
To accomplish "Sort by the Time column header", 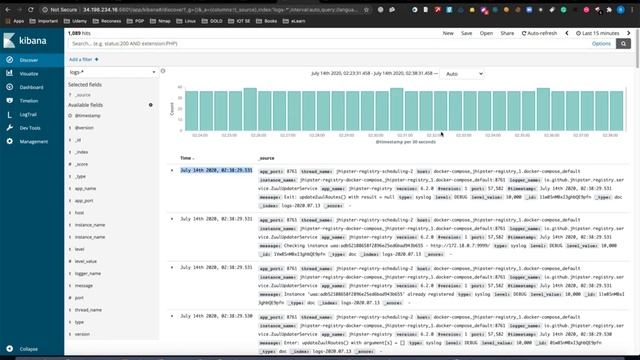I will [x=187, y=158].
